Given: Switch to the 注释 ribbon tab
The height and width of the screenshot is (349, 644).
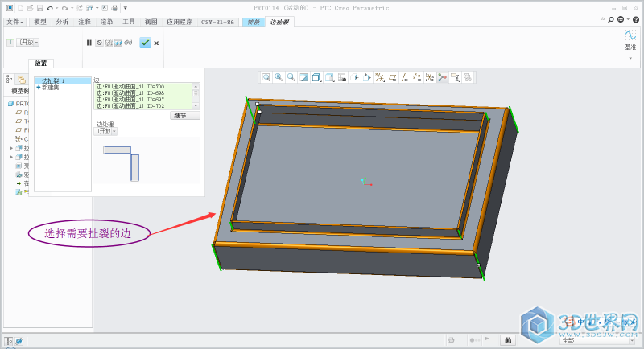Looking at the screenshot, I should [x=85, y=22].
